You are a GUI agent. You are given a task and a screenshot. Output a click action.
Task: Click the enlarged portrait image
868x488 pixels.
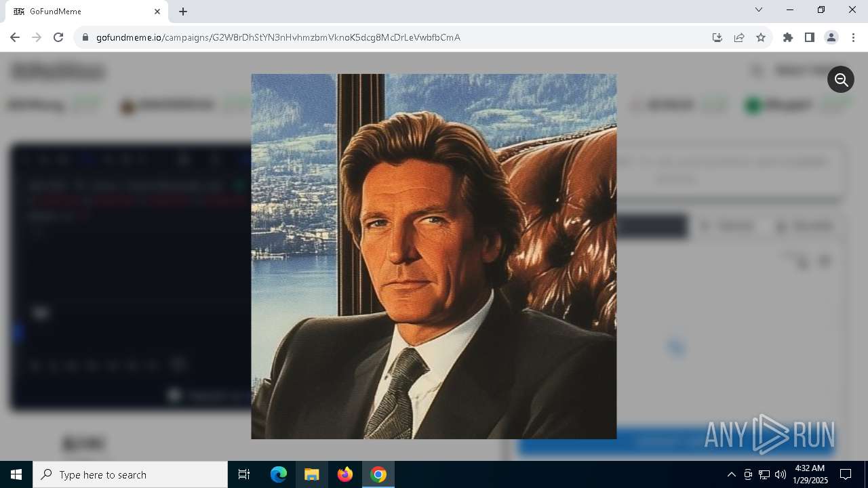pyautogui.click(x=434, y=256)
